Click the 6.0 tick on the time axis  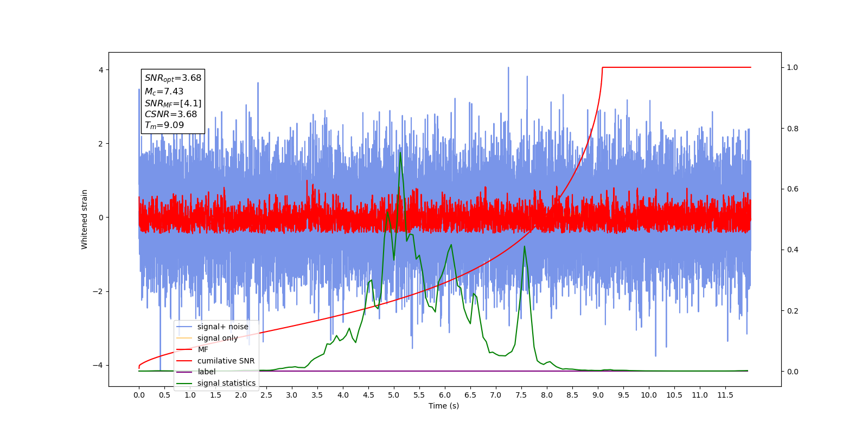click(445, 395)
